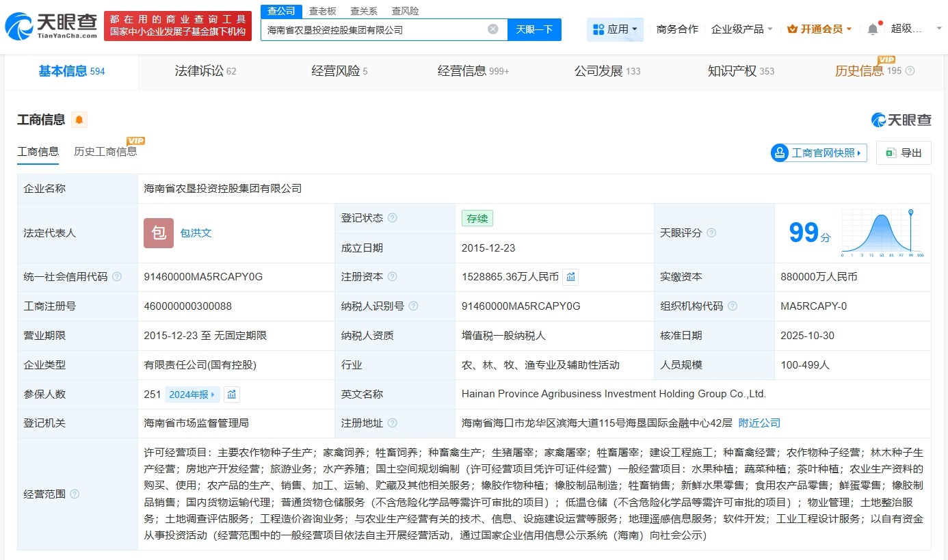948x560 pixels.
Task: Open the Tianyancha home logo
Action: click(43, 25)
